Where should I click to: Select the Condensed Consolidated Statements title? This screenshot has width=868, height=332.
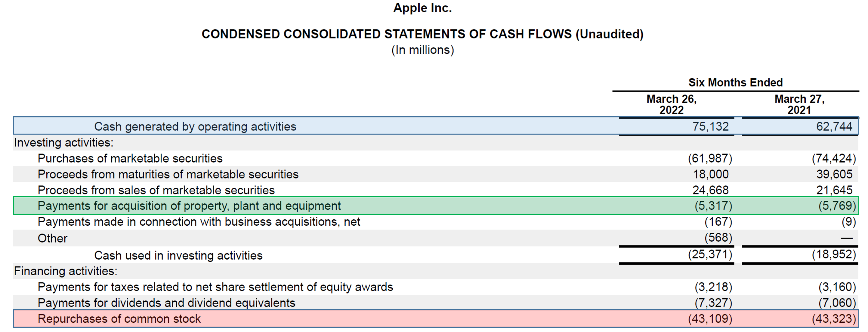[x=422, y=34]
